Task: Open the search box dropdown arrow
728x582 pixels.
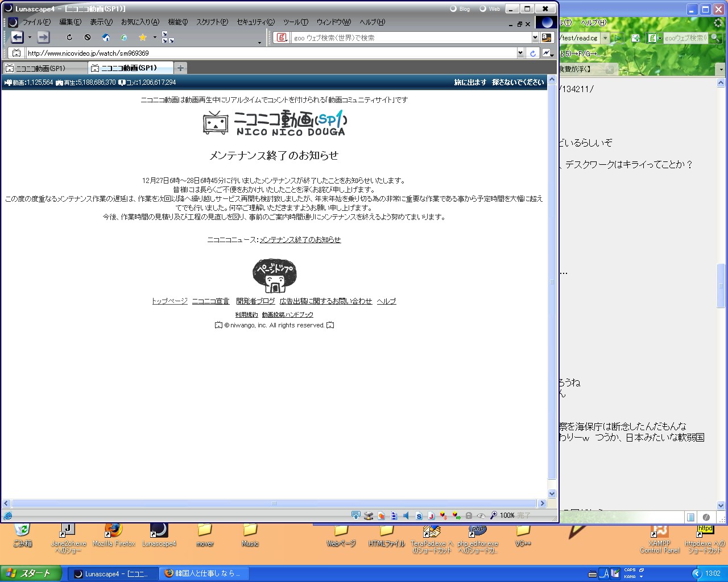Action: (535, 38)
